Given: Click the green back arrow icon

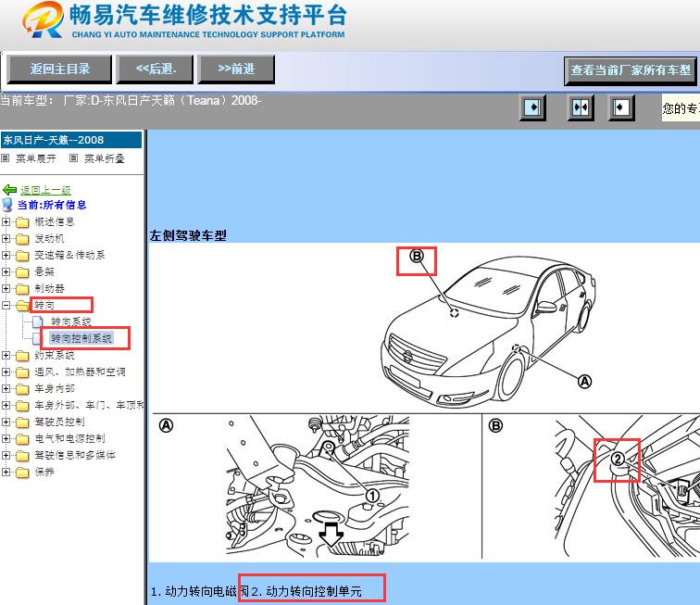Looking at the screenshot, I should pos(9,190).
